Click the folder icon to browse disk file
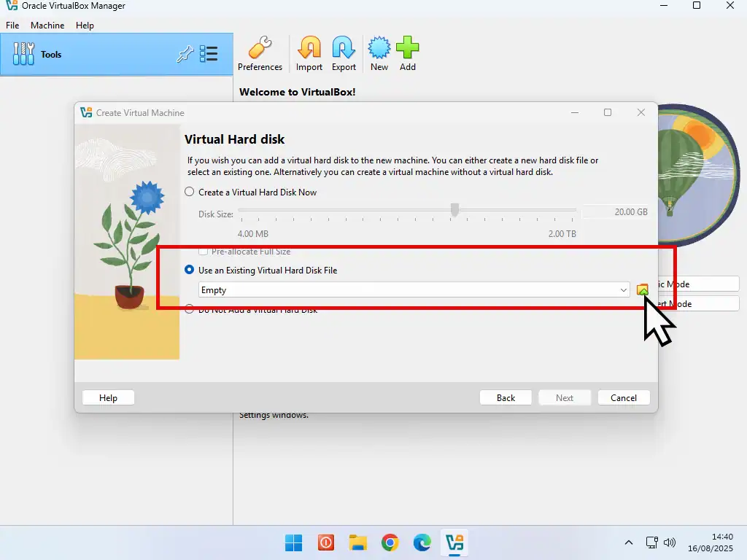The height and width of the screenshot is (560, 747). point(642,289)
